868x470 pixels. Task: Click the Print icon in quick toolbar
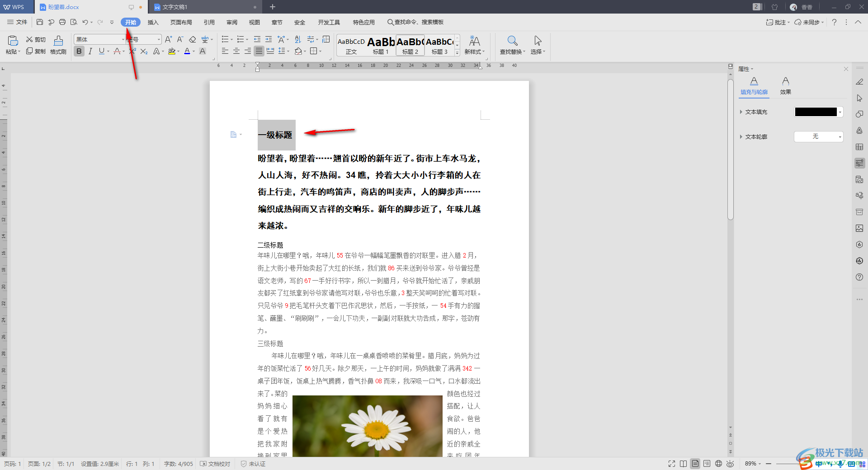[x=62, y=22]
